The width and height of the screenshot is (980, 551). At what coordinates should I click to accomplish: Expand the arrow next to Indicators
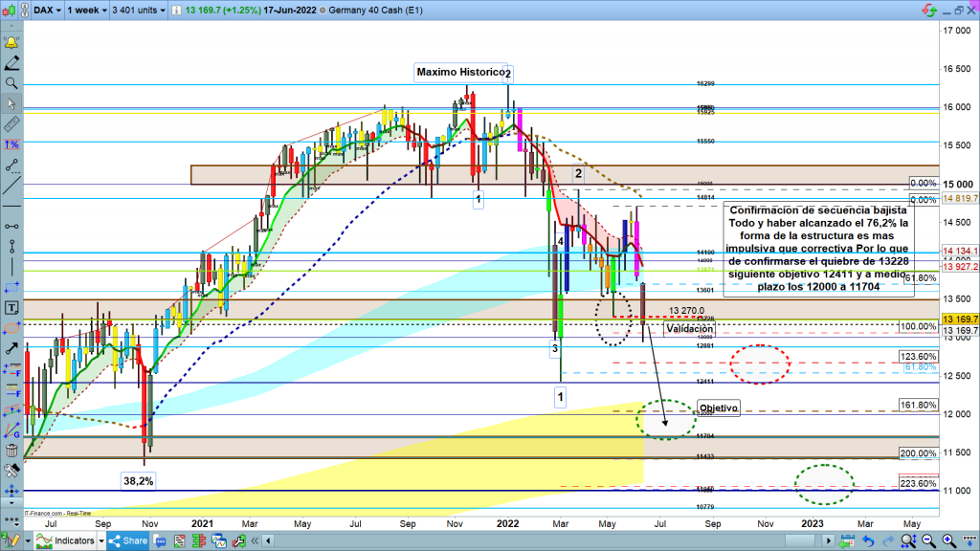(100, 540)
